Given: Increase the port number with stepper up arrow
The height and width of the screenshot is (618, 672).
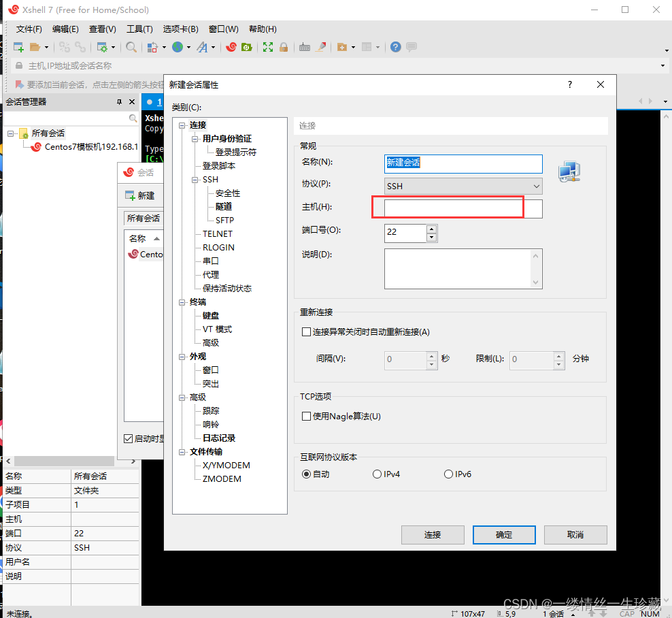Looking at the screenshot, I should 432,228.
